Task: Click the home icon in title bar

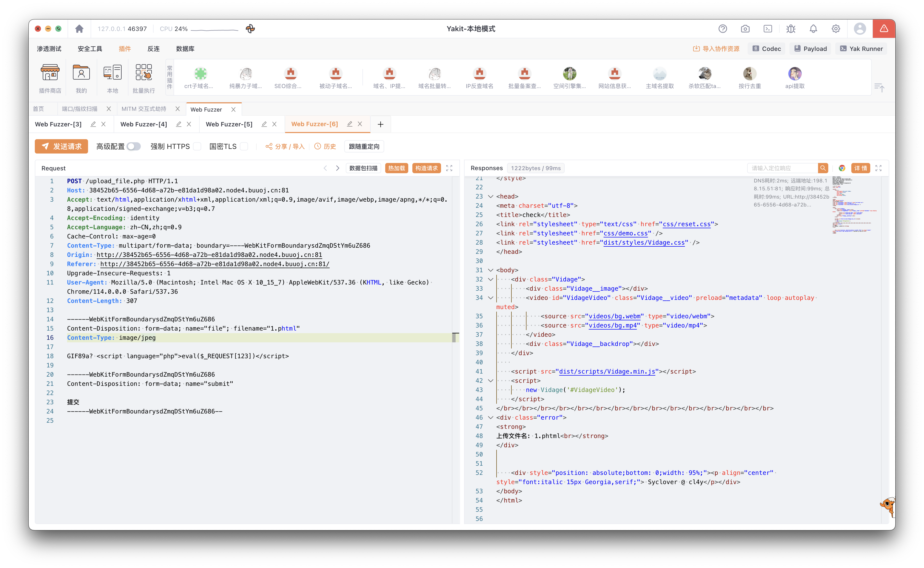Action: click(x=79, y=29)
